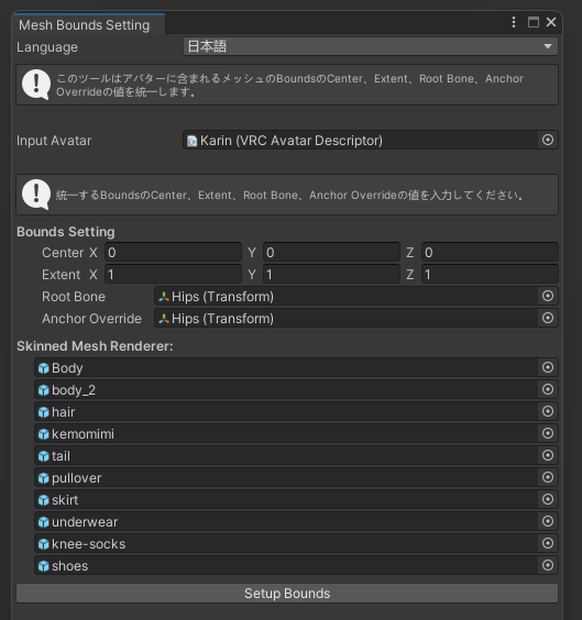Open object picker for kemomimi renderer
This screenshot has height=620, width=582.
(548, 433)
